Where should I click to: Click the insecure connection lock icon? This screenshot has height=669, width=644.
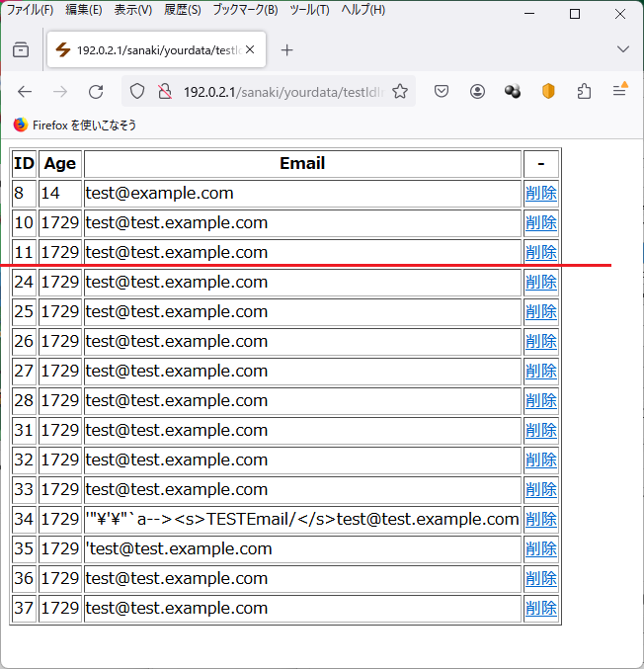165,91
